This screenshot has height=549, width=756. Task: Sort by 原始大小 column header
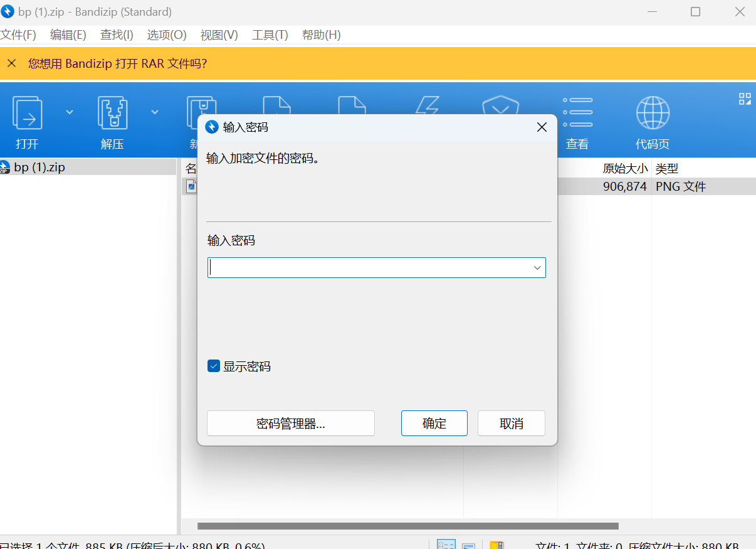(625, 168)
